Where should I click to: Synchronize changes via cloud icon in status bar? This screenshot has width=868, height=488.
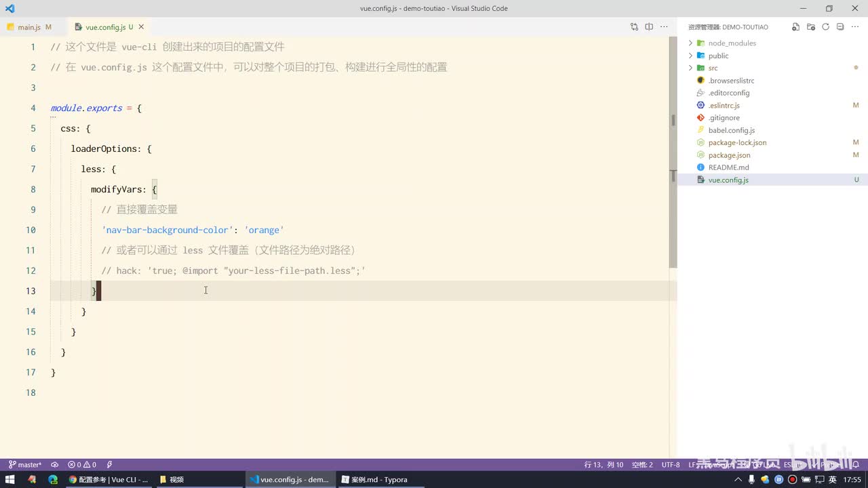pyautogui.click(x=55, y=465)
